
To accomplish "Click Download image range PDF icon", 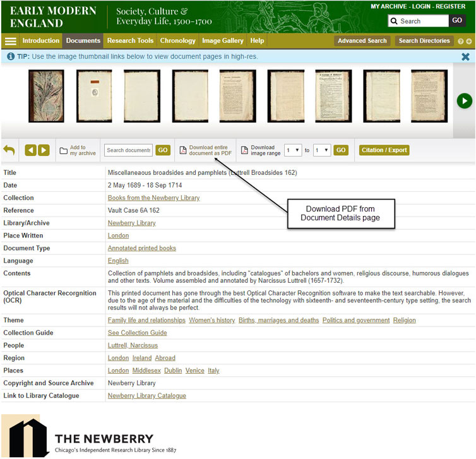I will click(244, 150).
